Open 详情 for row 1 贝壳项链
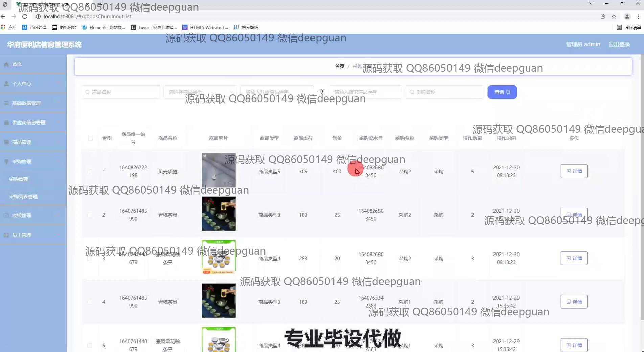Viewport: 644px width, 352px height. [574, 171]
